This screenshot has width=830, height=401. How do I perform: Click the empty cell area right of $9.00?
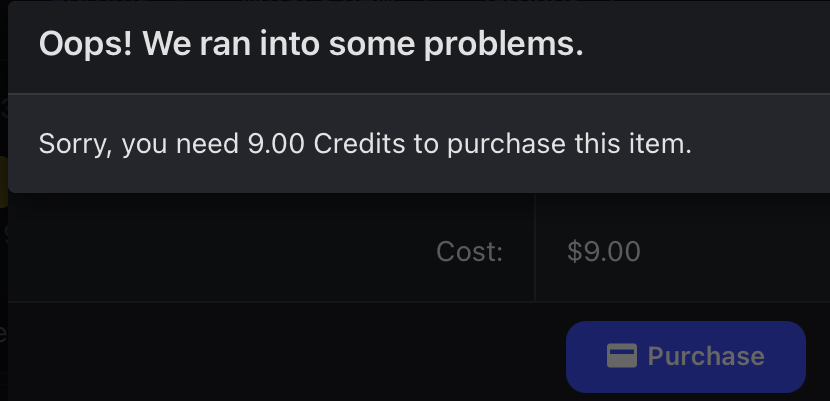[740, 251]
